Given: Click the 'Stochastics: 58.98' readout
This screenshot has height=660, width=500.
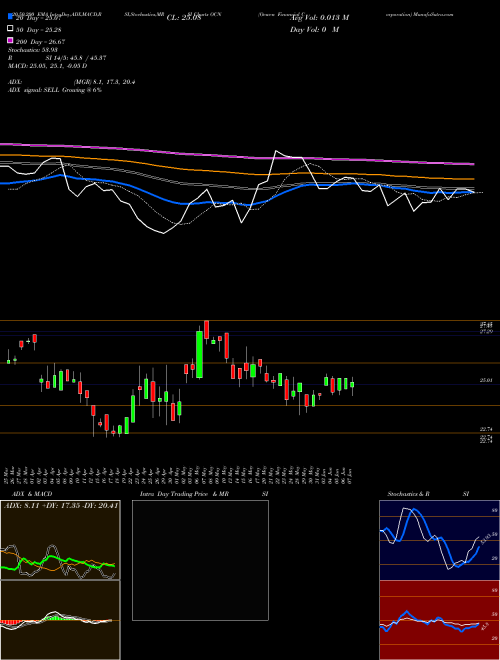Looking at the screenshot, I should tap(33, 50).
